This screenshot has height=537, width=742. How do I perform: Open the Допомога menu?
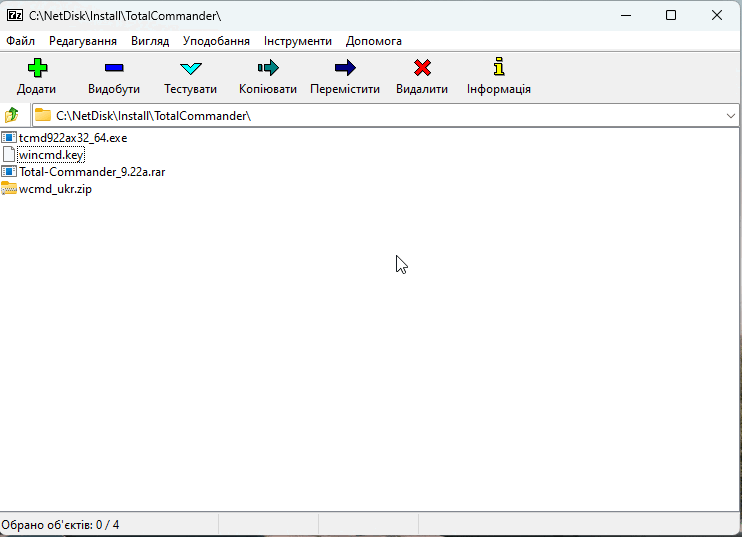(373, 41)
